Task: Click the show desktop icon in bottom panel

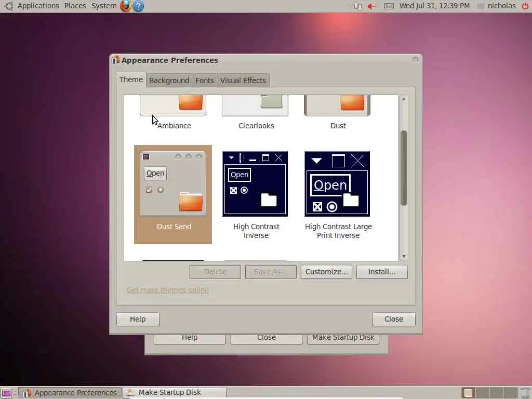Action: (6, 393)
